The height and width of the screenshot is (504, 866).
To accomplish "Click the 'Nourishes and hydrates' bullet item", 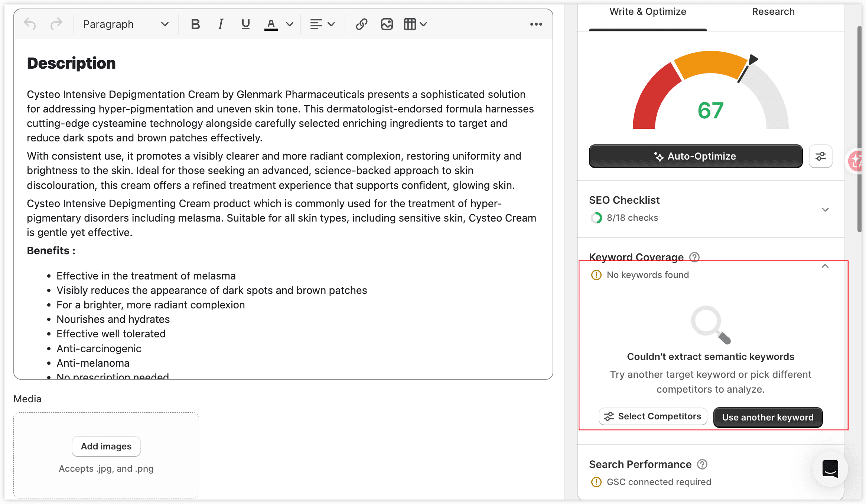I will [113, 319].
